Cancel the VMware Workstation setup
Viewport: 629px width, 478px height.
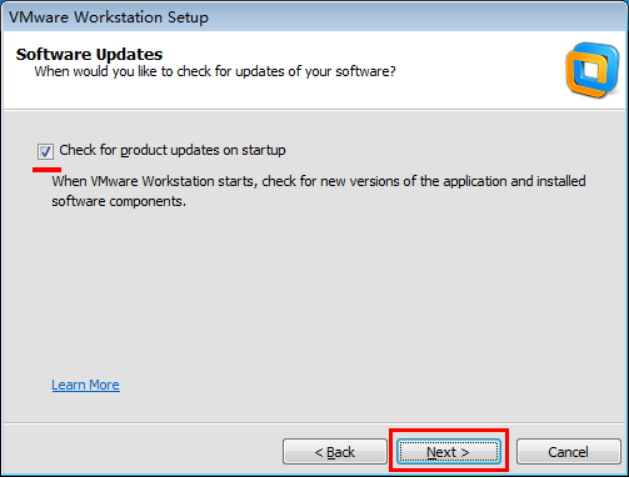pos(568,452)
